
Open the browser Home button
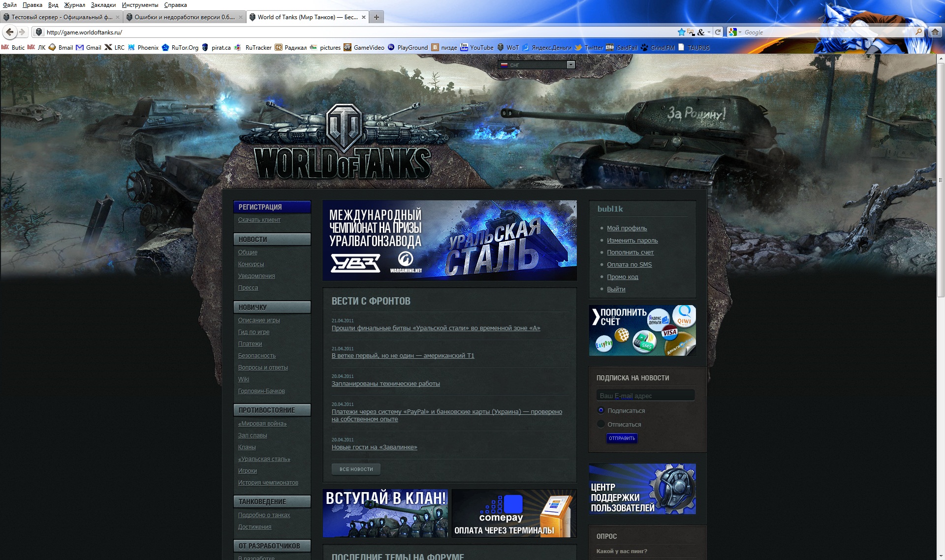pyautogui.click(x=935, y=32)
